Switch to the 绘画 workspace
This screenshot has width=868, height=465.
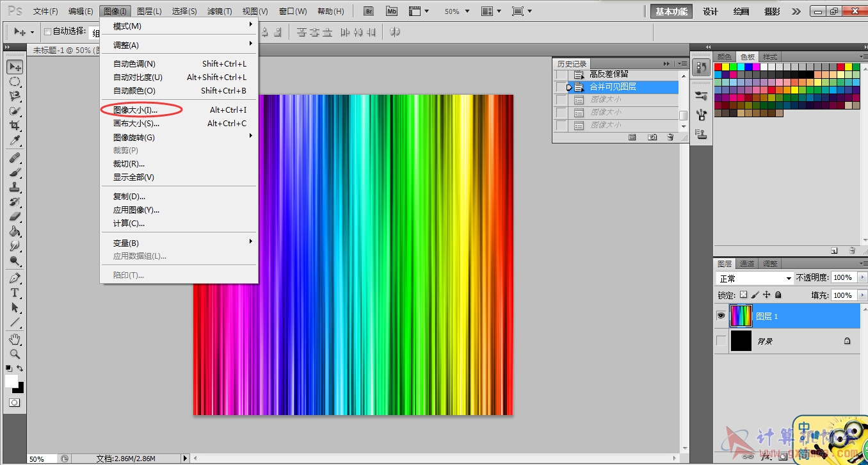(741, 12)
